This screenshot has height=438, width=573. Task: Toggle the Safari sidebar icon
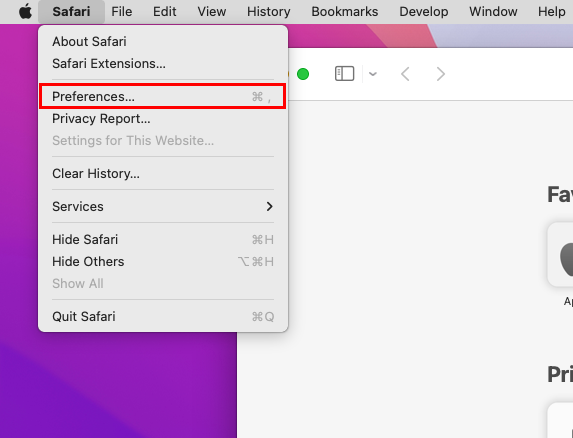click(x=344, y=74)
